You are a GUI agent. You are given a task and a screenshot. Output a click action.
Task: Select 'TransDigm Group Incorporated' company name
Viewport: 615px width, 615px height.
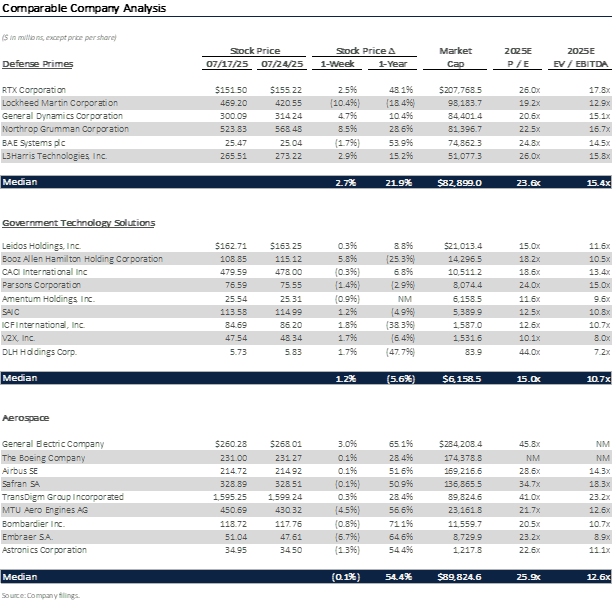[x=63, y=497]
